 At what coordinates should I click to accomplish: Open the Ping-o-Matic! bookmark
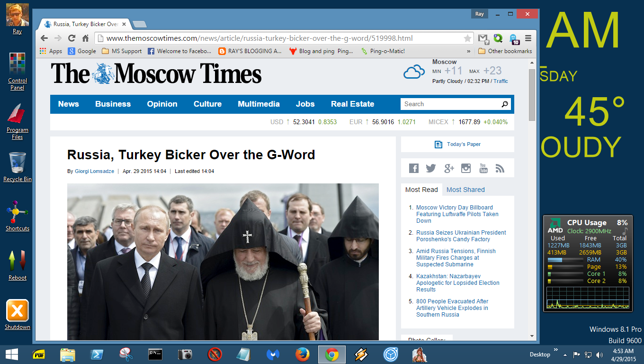[x=383, y=51]
